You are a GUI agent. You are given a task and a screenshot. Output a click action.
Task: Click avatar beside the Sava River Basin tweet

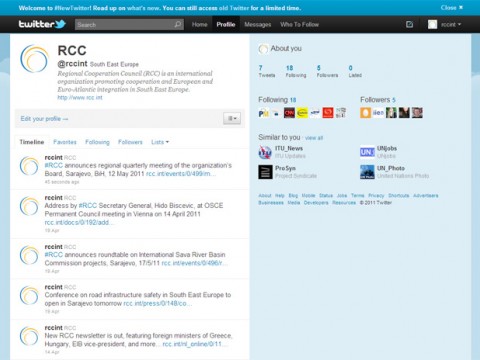[x=29, y=255]
